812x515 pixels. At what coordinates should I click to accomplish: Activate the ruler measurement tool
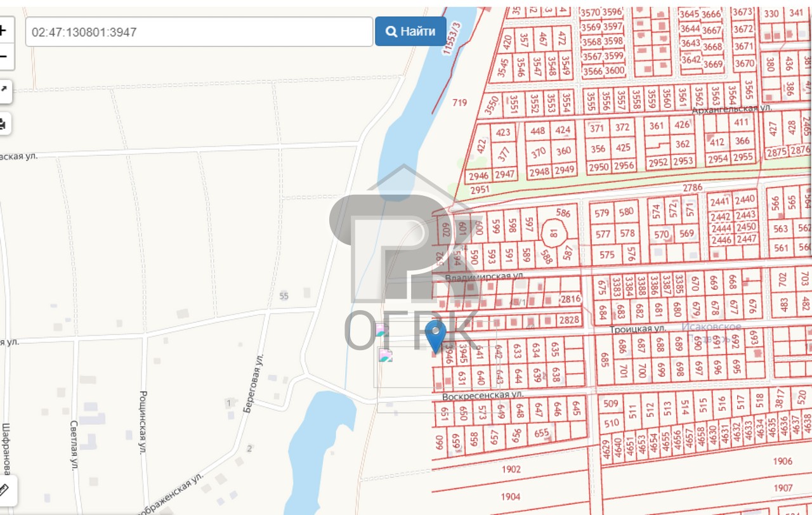click(x=5, y=490)
